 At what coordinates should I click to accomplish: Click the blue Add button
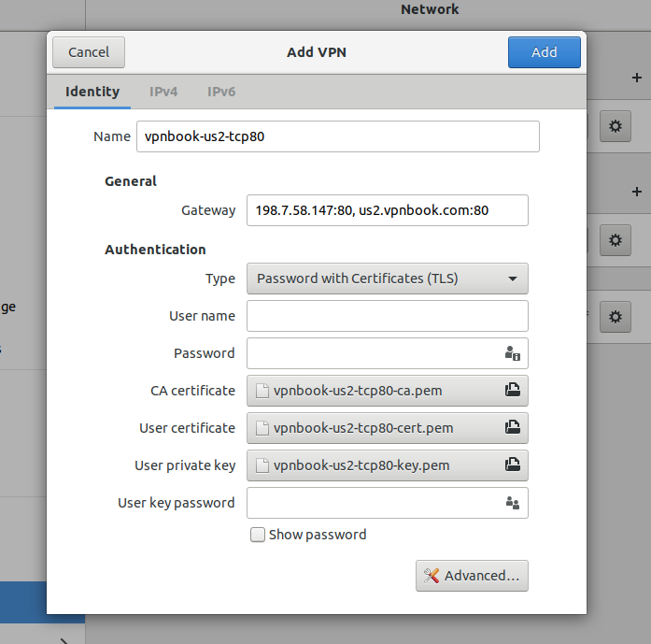pos(544,52)
